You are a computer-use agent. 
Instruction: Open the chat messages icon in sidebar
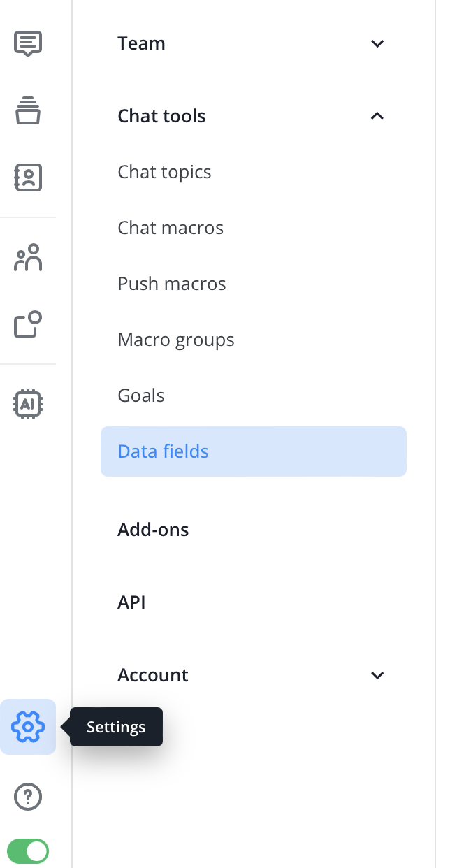(x=28, y=43)
